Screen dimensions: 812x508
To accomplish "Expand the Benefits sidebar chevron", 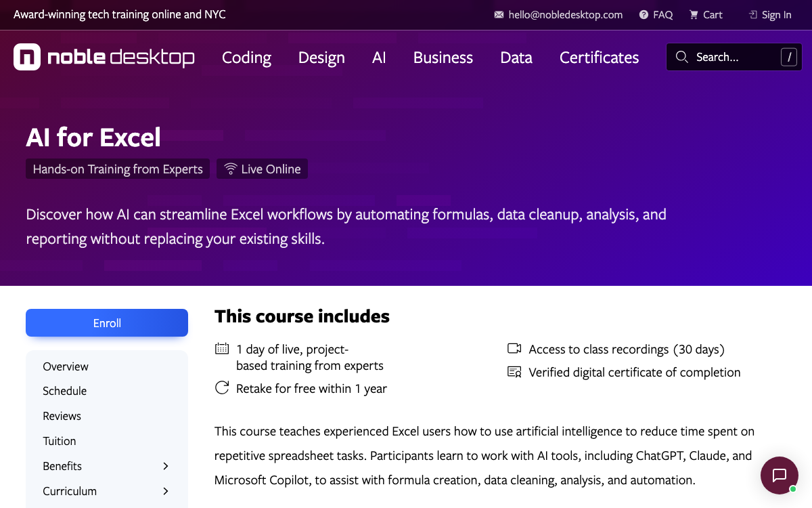I will pos(166,466).
